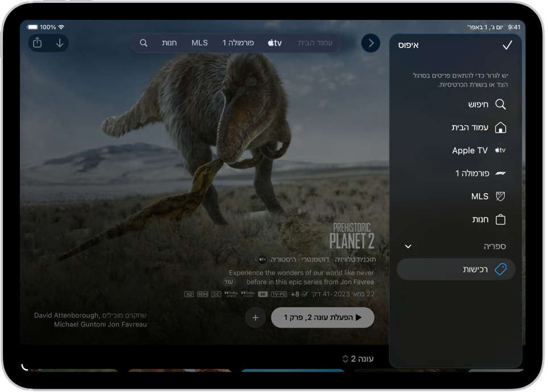Viewport: 548px width, 392px height.
Task: Open the חנות tab in the top bar
Action: pos(169,43)
